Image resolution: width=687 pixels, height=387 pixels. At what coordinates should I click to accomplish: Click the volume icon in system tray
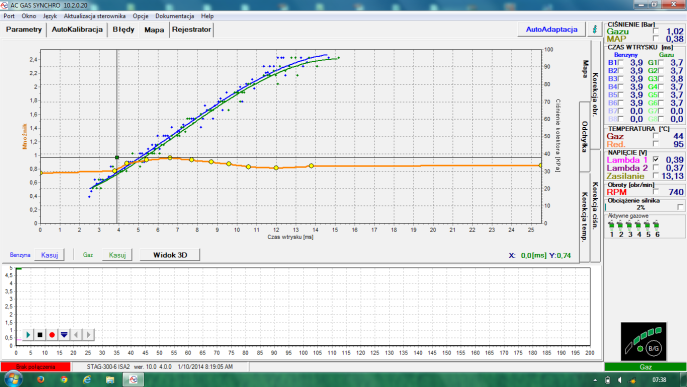point(620,380)
